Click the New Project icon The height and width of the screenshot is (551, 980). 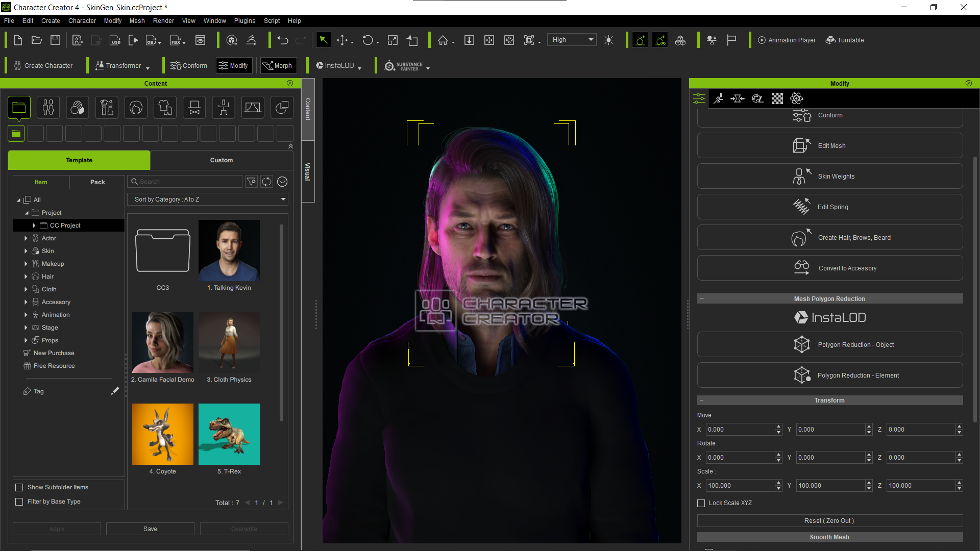pyautogui.click(x=18, y=40)
